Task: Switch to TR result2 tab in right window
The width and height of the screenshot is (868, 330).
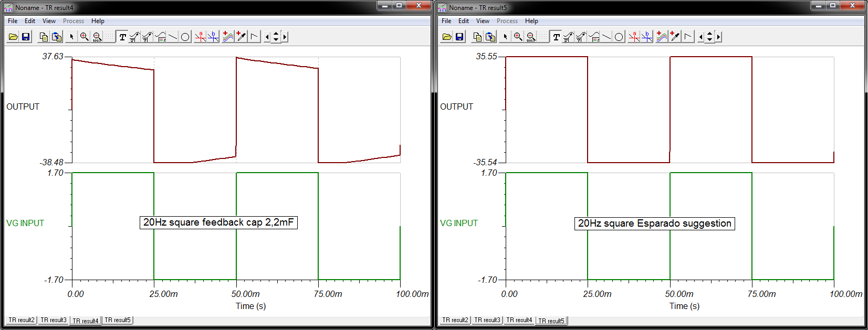Action: pyautogui.click(x=455, y=320)
